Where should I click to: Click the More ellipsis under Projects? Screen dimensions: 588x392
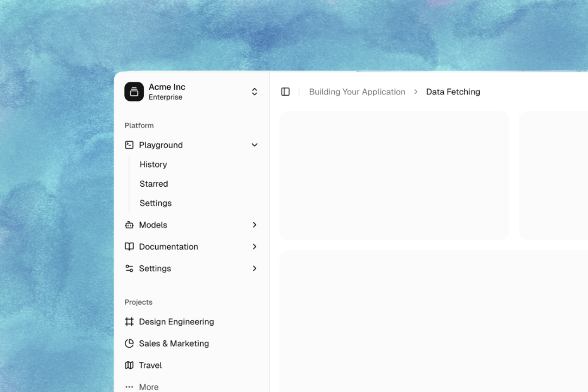pos(129,386)
